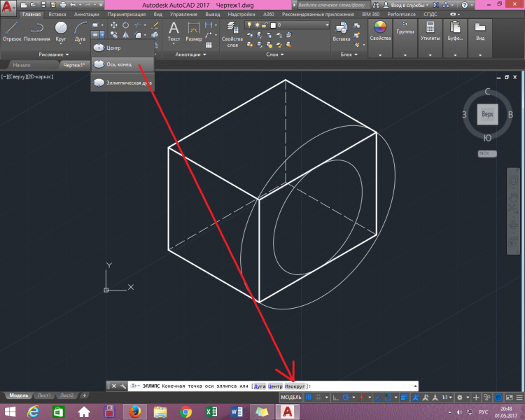
Task: Open the Утилиты calculator panel
Action: pyautogui.click(x=430, y=38)
